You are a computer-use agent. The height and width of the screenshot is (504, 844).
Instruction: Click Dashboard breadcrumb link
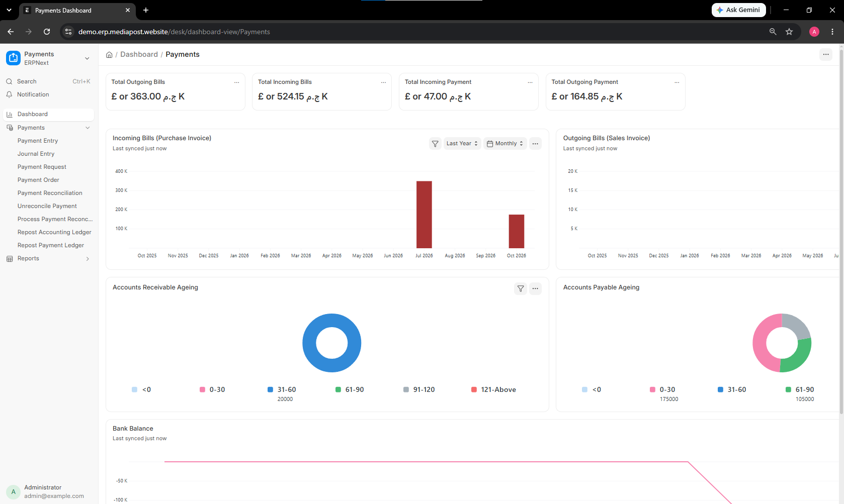tap(139, 55)
